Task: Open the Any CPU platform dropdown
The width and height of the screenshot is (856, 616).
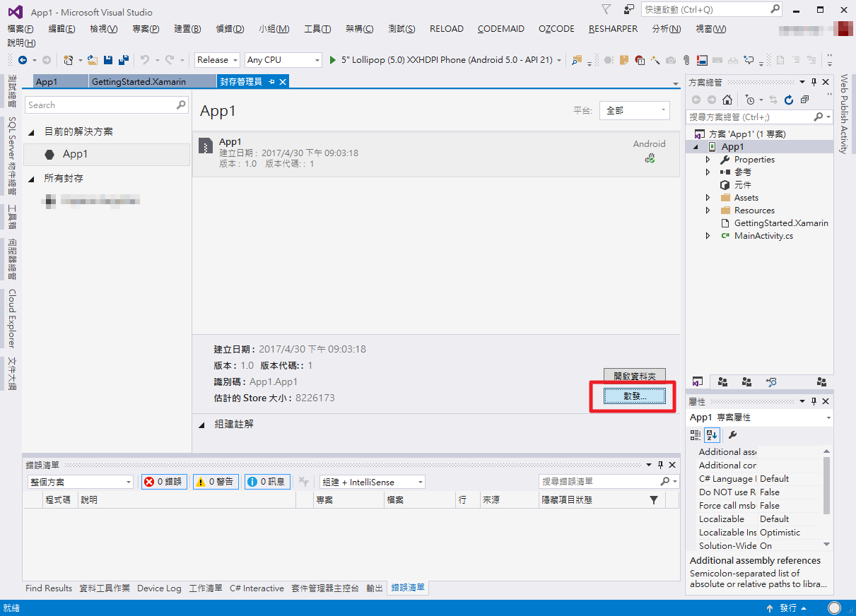Action: coord(283,60)
